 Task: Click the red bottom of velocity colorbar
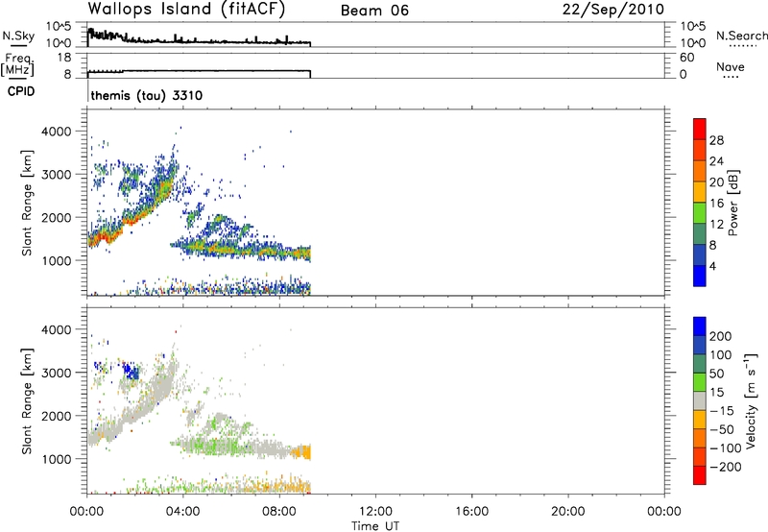pos(700,475)
